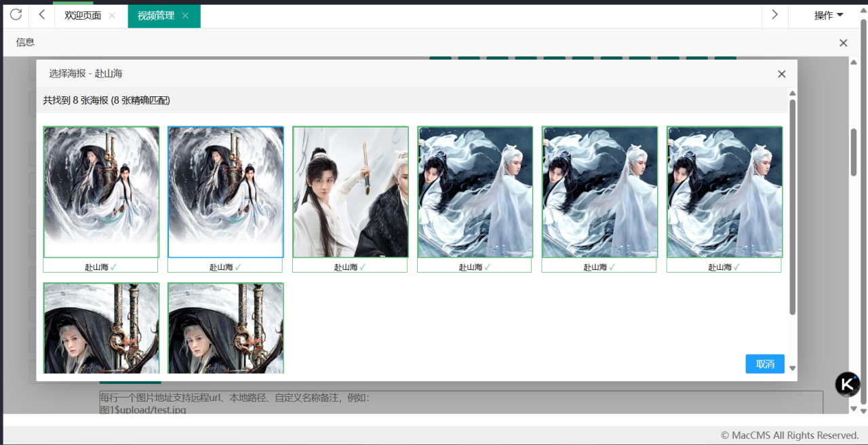Click the up arrow of the dialog scrollbar
This screenshot has width=868, height=445.
coord(792,93)
